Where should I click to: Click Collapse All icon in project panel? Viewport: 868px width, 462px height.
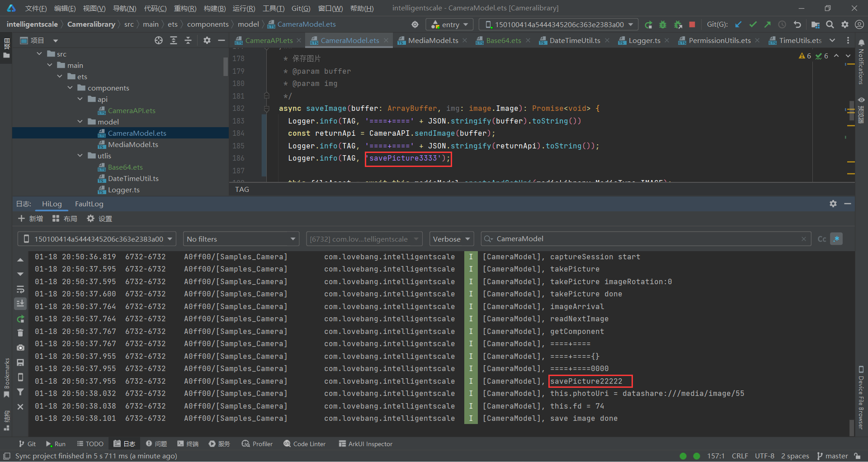188,40
